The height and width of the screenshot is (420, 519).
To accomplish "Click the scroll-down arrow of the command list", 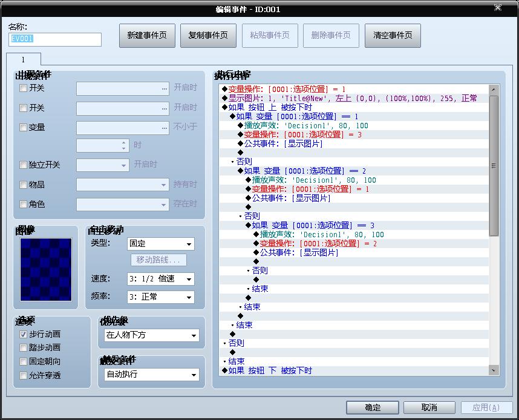I will coord(494,370).
